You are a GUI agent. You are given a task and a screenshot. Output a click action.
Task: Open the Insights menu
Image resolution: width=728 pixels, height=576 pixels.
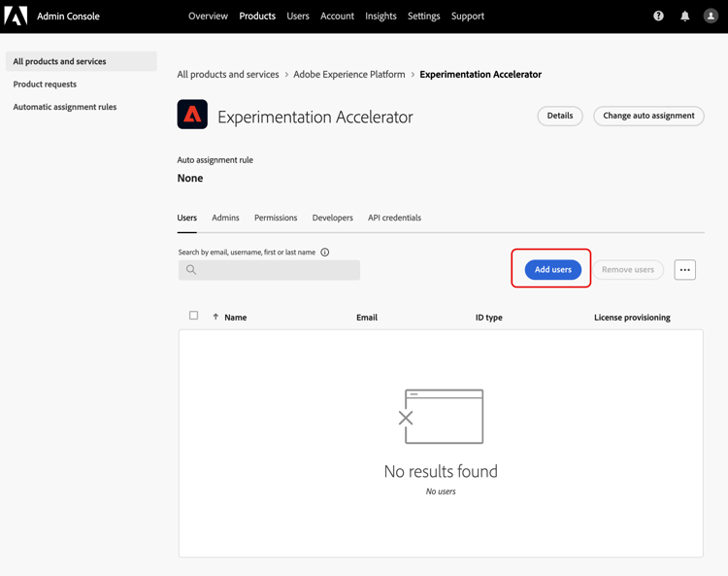point(381,17)
